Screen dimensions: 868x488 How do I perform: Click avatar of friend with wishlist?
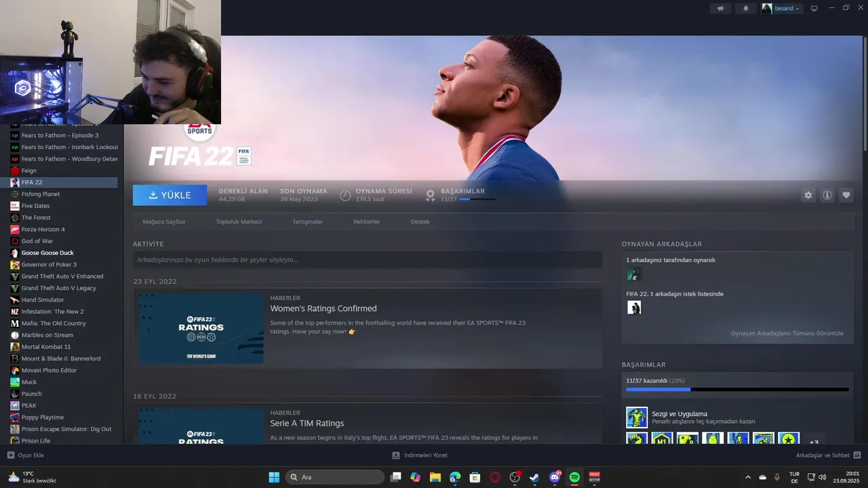[x=634, y=308]
